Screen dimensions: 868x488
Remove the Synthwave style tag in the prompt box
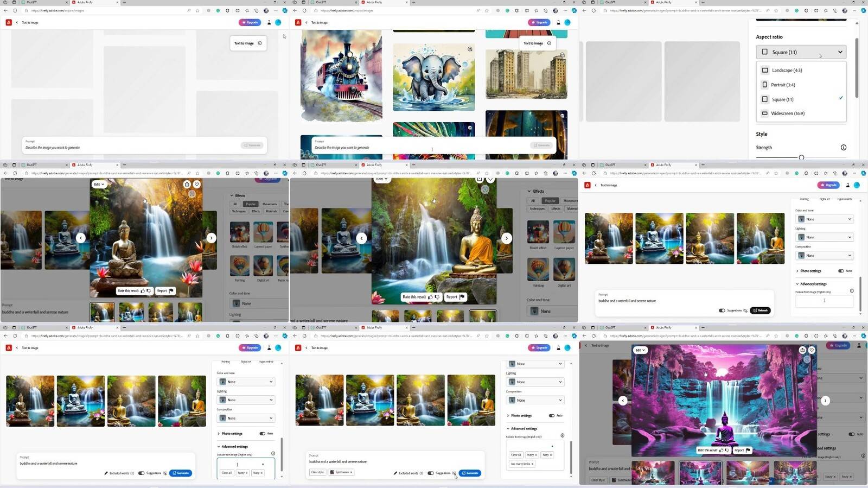click(x=351, y=472)
